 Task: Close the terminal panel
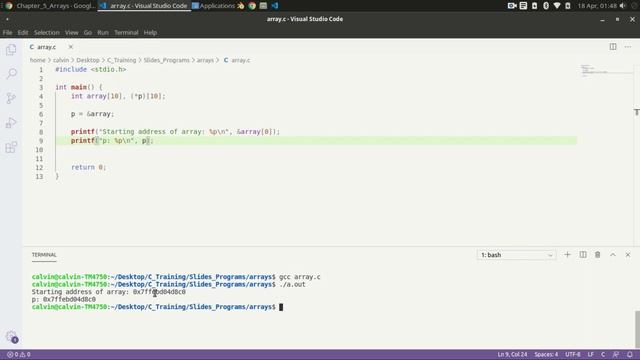tap(628, 255)
